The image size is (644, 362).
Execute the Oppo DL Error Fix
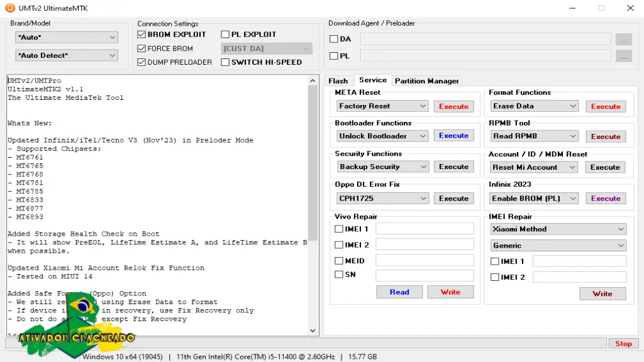(x=453, y=198)
